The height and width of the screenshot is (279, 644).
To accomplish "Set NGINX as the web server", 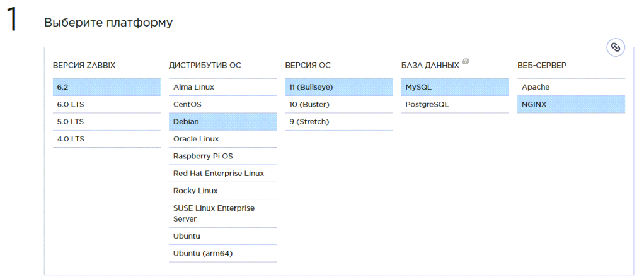I will [x=572, y=105].
